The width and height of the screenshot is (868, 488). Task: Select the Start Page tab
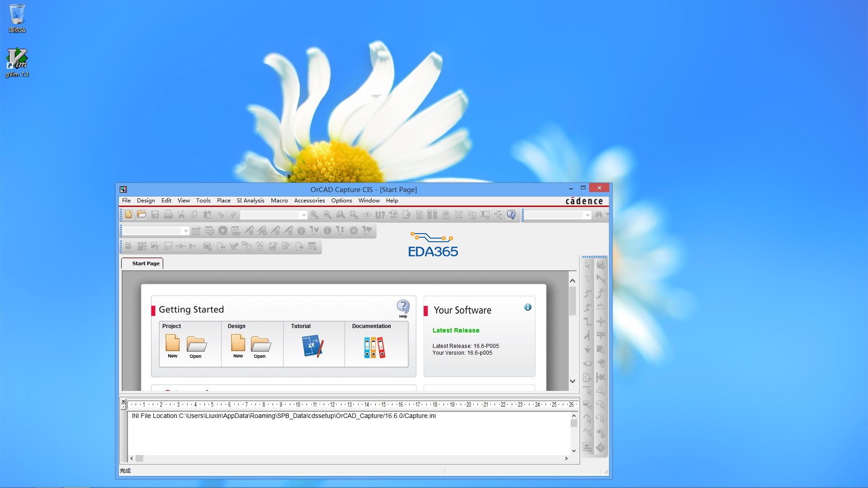click(x=142, y=263)
